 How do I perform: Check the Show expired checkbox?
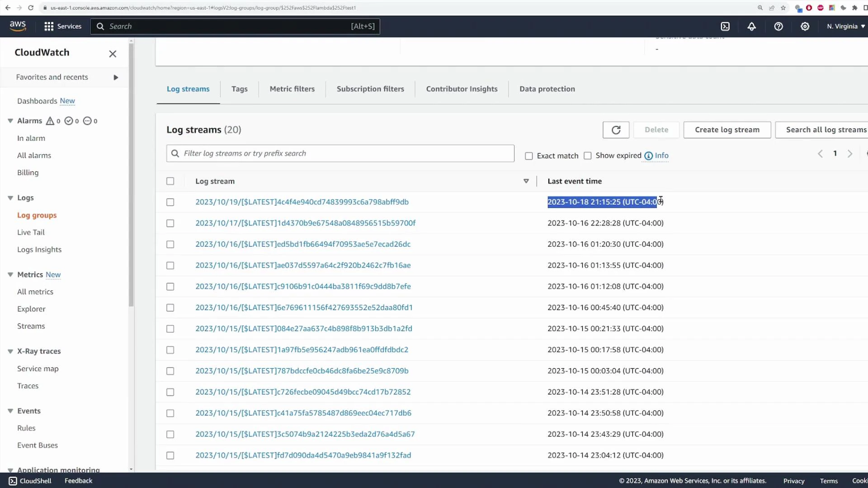pos(588,155)
